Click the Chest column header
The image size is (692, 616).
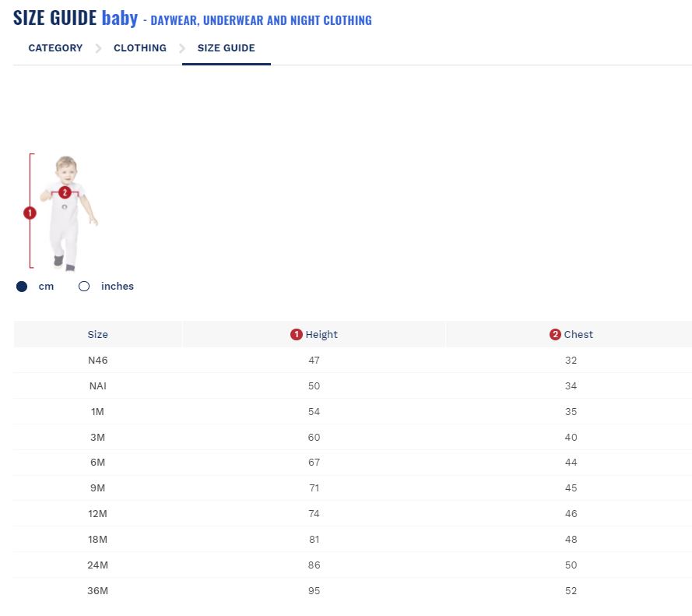[x=578, y=335]
